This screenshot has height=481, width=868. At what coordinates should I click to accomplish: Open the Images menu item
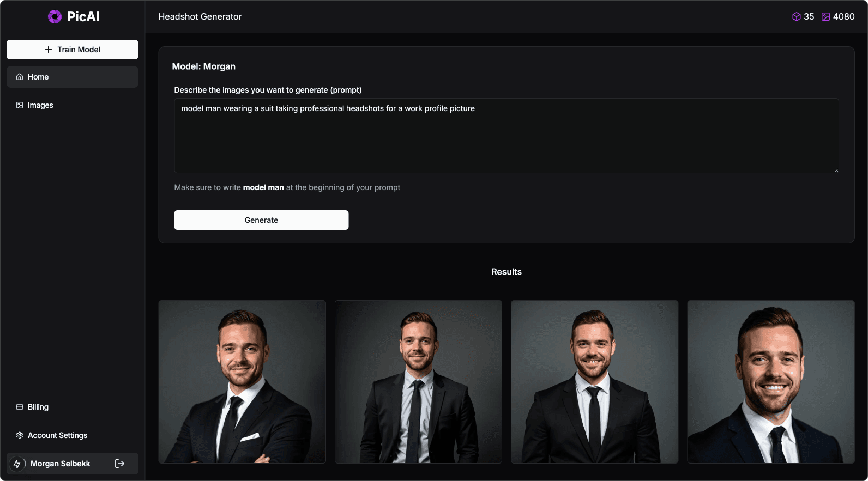coord(40,105)
